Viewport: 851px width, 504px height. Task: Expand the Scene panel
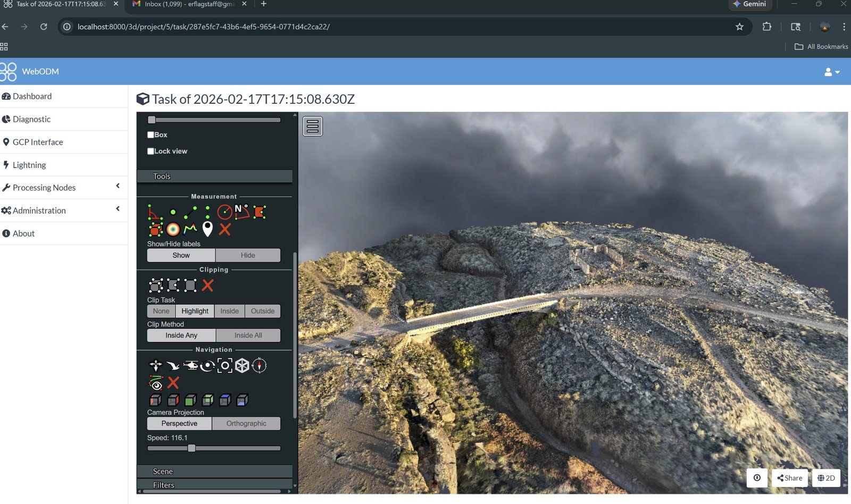pyautogui.click(x=214, y=471)
